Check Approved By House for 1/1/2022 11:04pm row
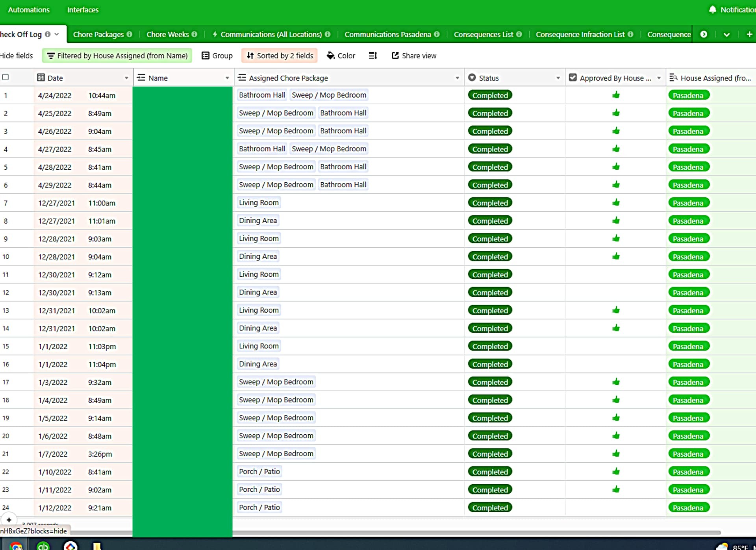The width and height of the screenshot is (756, 550). [x=616, y=364]
